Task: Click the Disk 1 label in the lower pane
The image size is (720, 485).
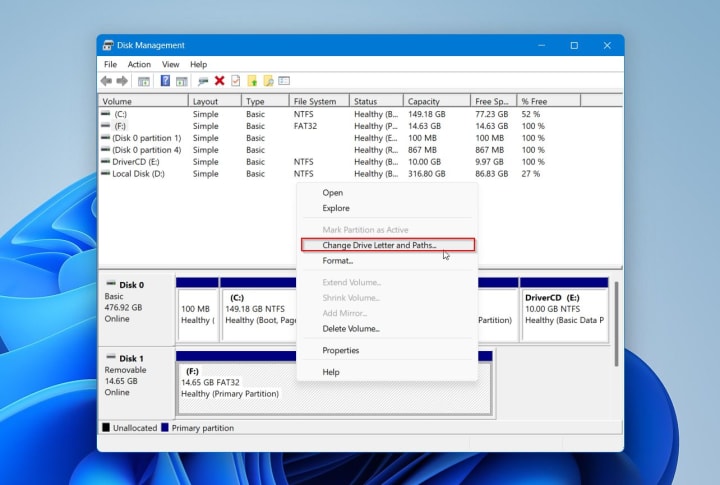Action: pos(131,358)
